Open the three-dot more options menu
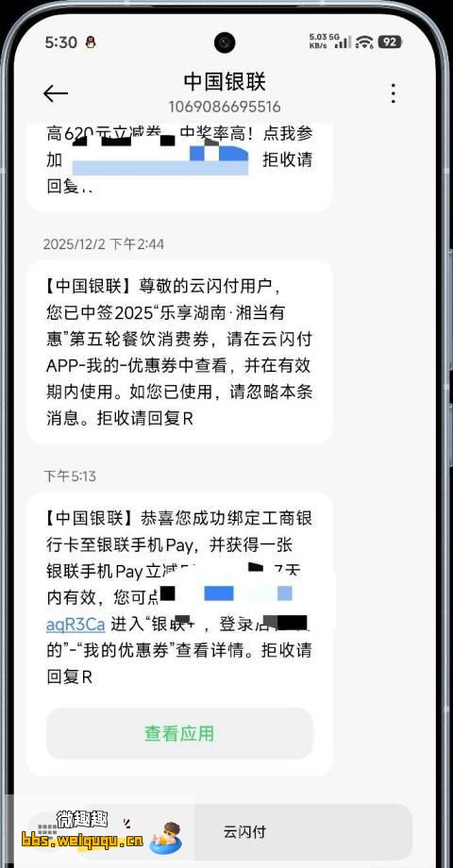Image resolution: width=453 pixels, height=868 pixels. coord(394,93)
